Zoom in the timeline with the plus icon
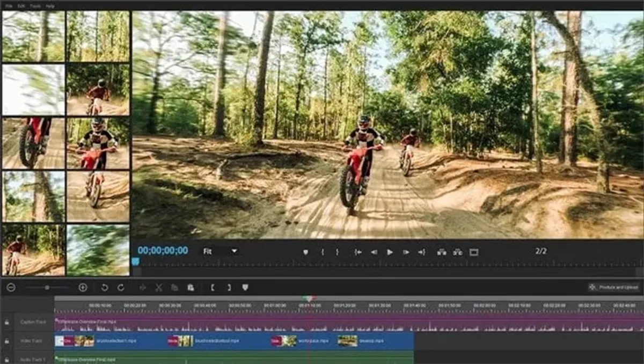Screen dimensions: 644x364 coord(83,287)
